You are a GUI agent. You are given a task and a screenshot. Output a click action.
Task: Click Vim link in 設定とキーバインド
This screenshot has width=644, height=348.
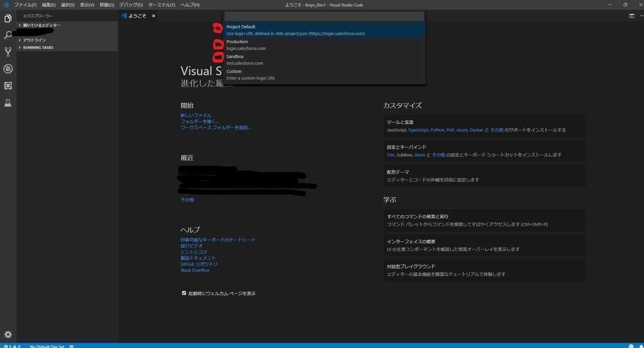click(x=390, y=154)
